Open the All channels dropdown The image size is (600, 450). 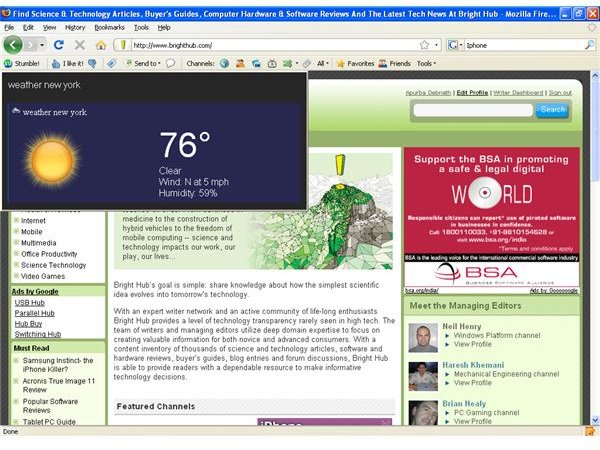coord(323,64)
